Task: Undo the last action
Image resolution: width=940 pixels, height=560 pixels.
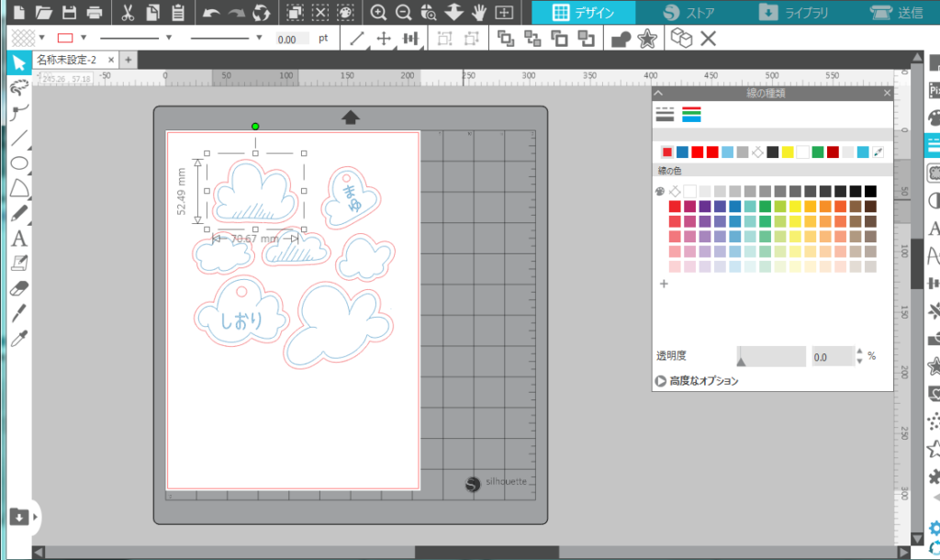Action: click(x=211, y=12)
